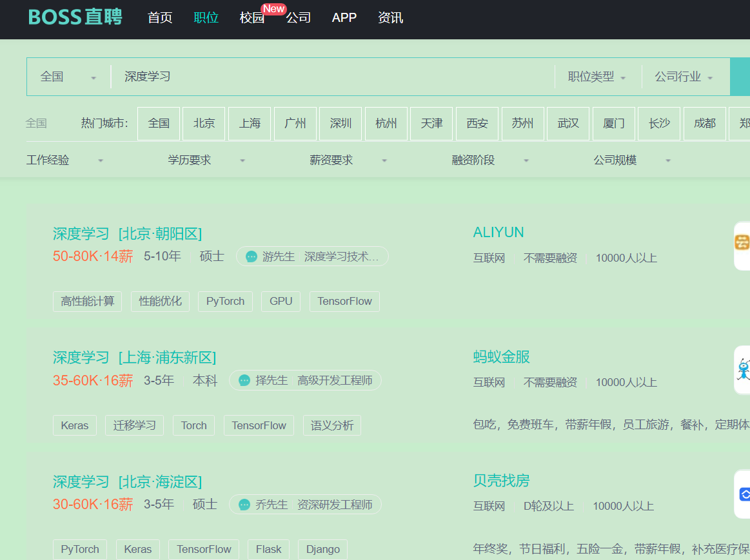This screenshot has height=560, width=750.
Task: Open the 深度学习 [北京·朝阳区] job posting
Action: (127, 234)
